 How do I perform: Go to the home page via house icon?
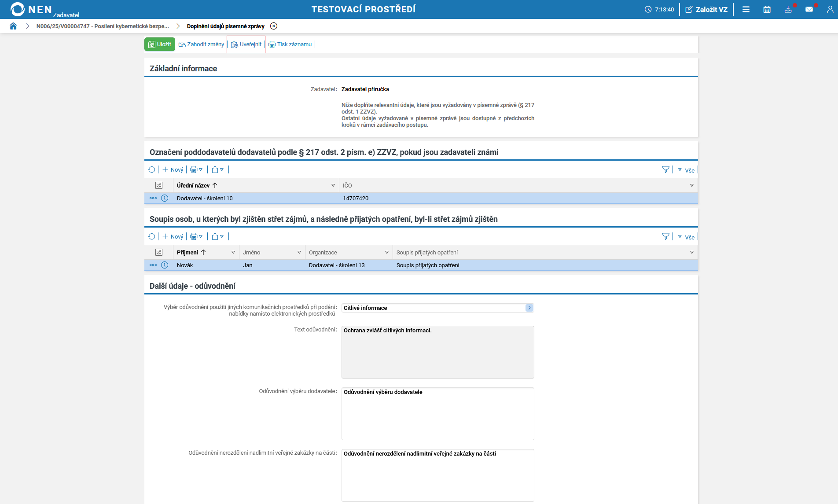[13, 26]
